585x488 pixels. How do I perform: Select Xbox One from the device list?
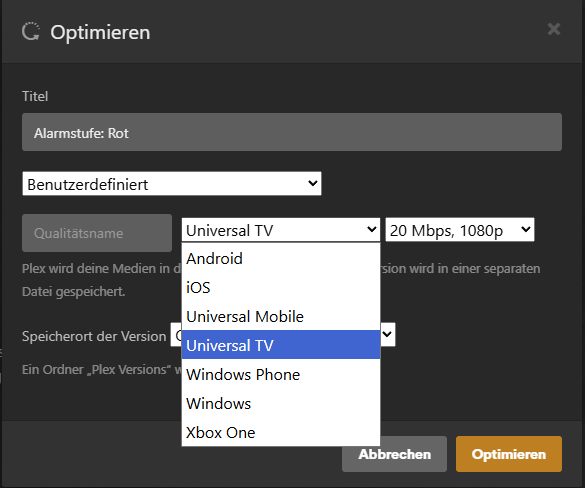coord(281,432)
